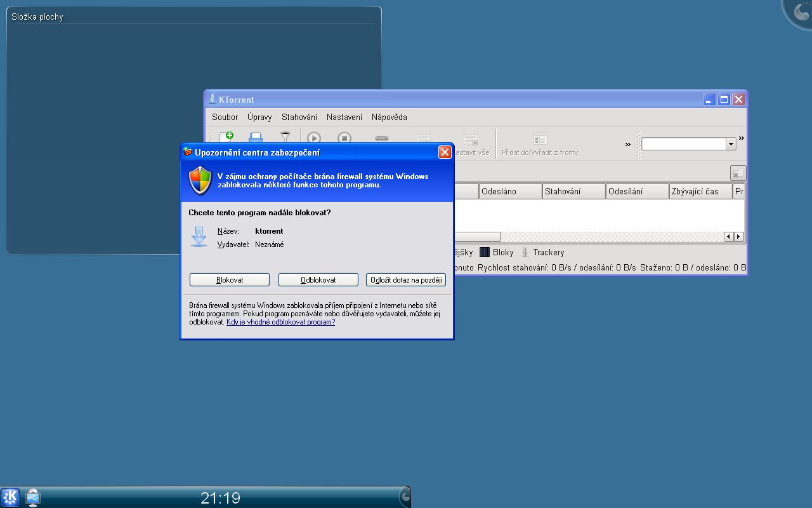Viewport: 812px width, 508px height.
Task: Sort by the Odesláno column header
Action: point(511,191)
